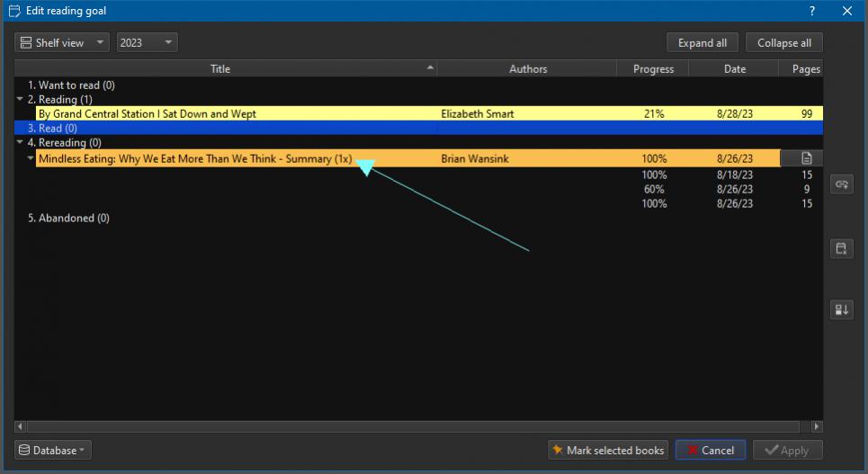Select the '1. Want to read (0)' shelf

pos(71,85)
